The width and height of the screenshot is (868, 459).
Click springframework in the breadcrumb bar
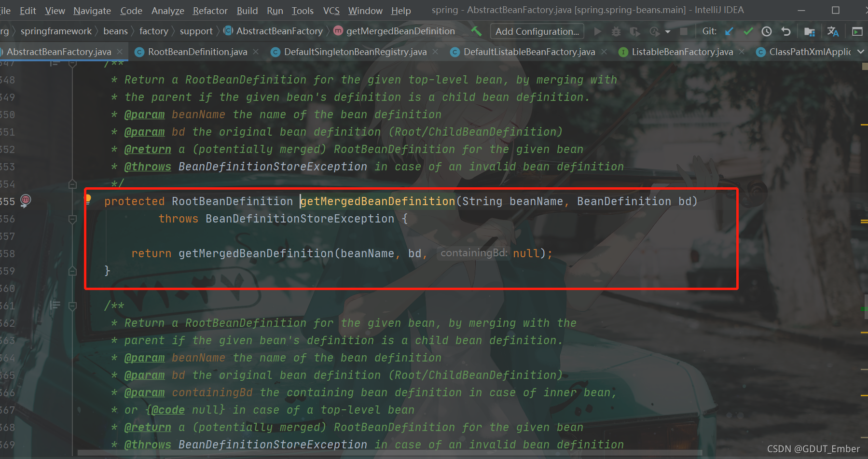click(x=56, y=31)
